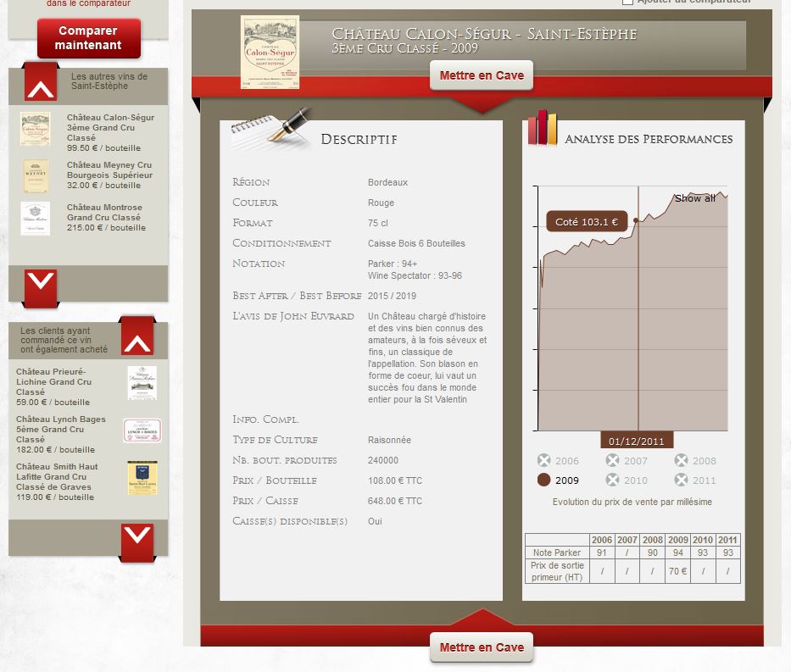Image resolution: width=791 pixels, height=672 pixels.
Task: Open 'Château Smith Haut Lafitte' Graves link
Action: tap(57, 476)
